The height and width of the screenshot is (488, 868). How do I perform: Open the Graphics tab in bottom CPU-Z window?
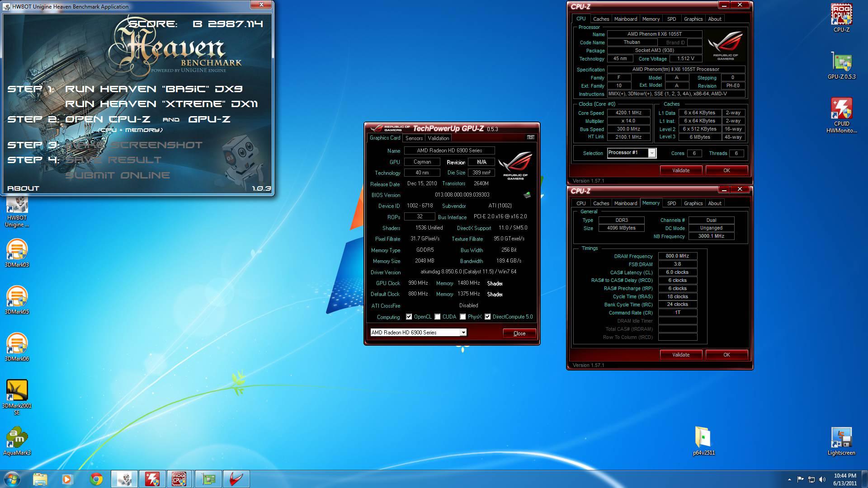click(693, 203)
